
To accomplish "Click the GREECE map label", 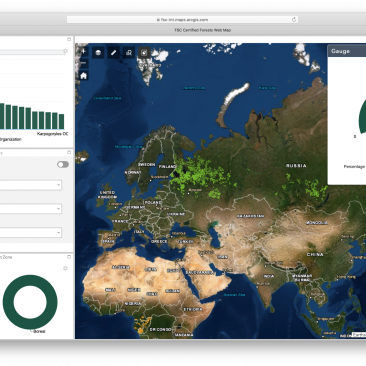I will [159, 241].
